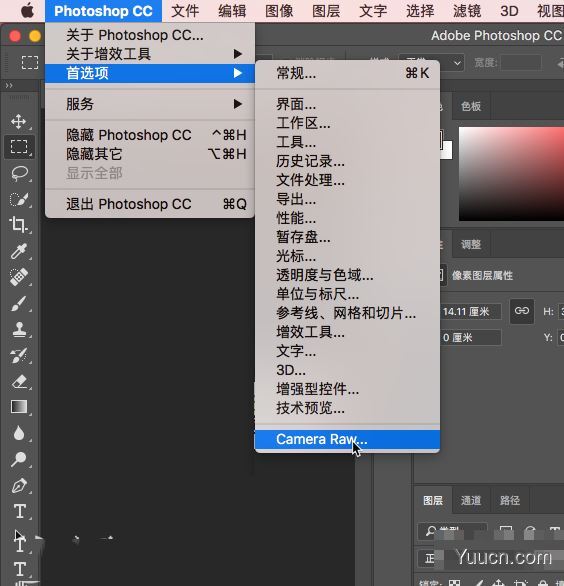Choose 隐藏 Photoshop CC
564x586 pixels.
(x=150, y=135)
